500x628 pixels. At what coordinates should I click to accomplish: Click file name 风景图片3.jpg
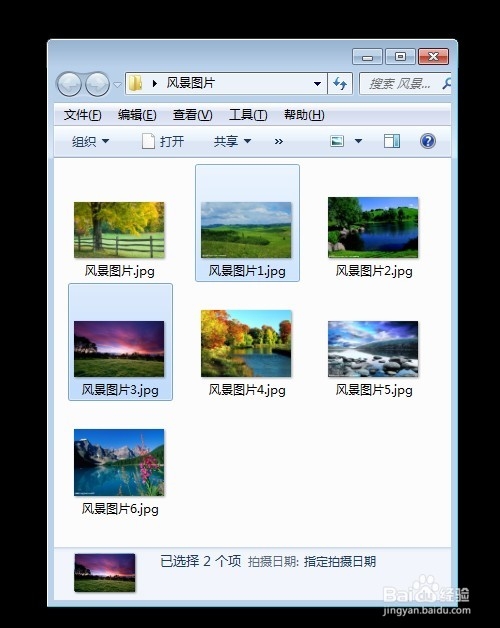coord(120,390)
